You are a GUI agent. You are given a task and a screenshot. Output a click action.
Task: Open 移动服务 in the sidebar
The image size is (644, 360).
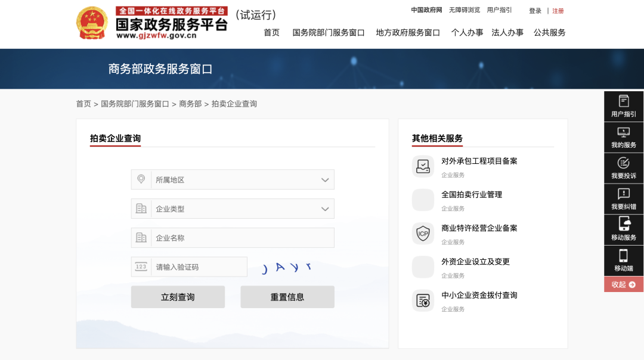click(x=623, y=230)
